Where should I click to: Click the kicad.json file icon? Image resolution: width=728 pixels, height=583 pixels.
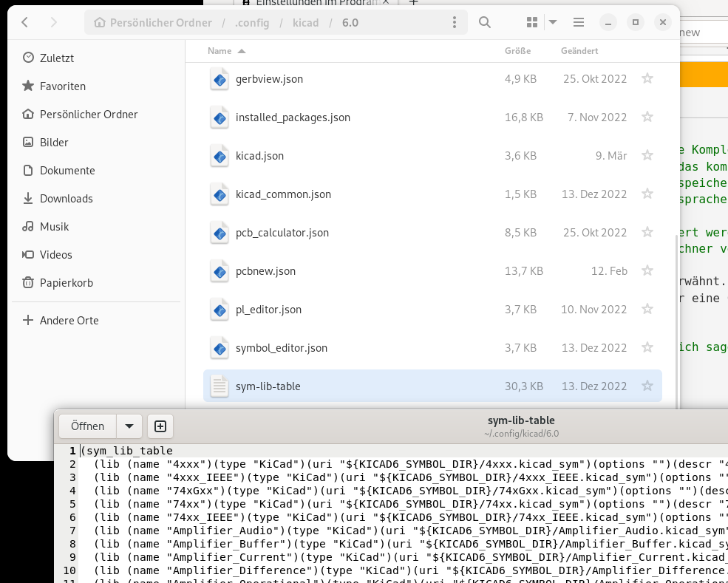(x=220, y=157)
